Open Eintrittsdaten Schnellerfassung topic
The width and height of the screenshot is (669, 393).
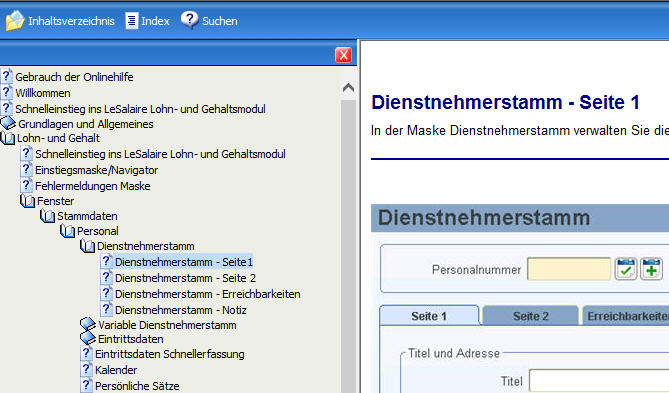170,354
